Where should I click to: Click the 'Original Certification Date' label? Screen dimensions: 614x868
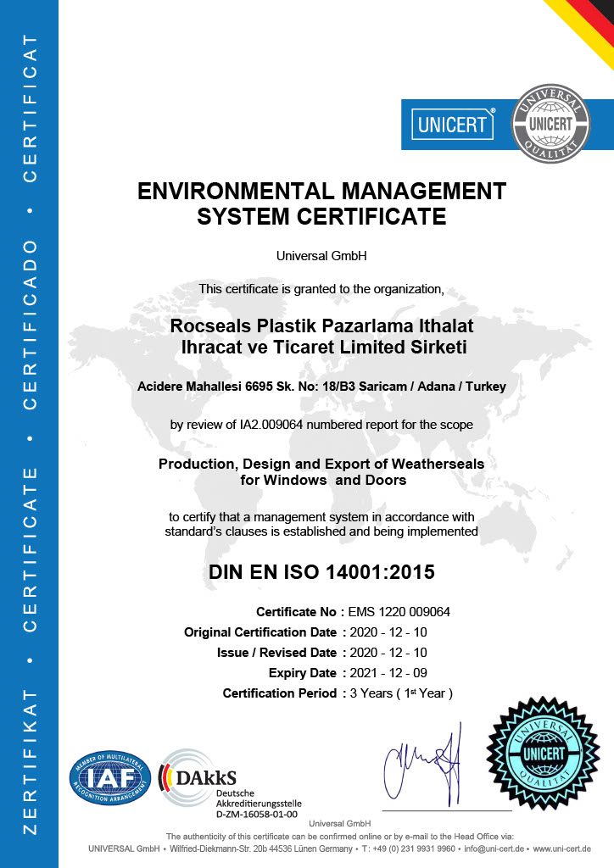coord(260,632)
